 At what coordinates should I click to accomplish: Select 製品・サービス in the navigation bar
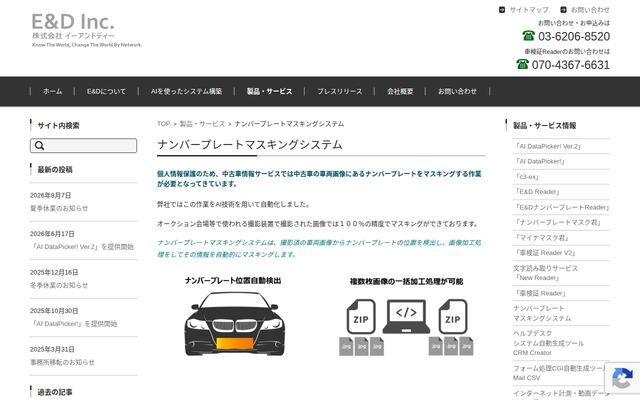(269, 91)
